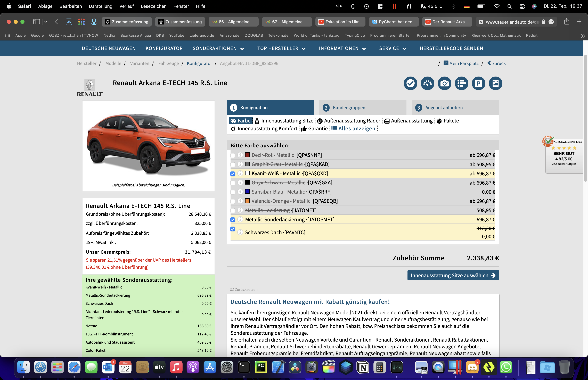Open sidebar dropdown chevron in Safari toolbar
The height and width of the screenshot is (380, 588).
pyautogui.click(x=45, y=22)
